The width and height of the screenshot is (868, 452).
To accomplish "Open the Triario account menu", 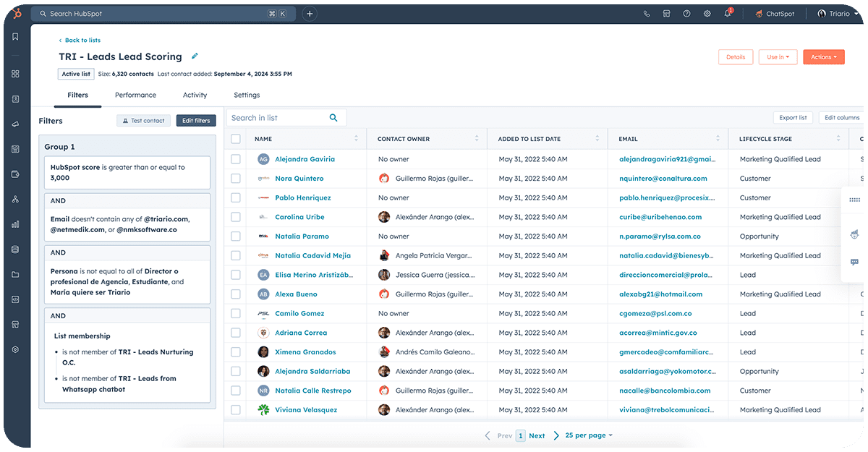I will tap(837, 13).
